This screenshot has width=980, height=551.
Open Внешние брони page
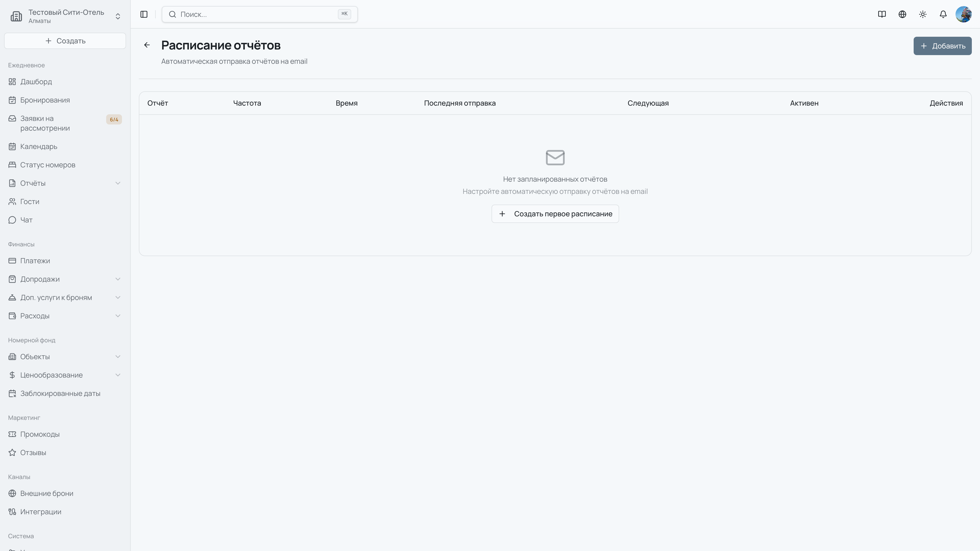coord(65,493)
